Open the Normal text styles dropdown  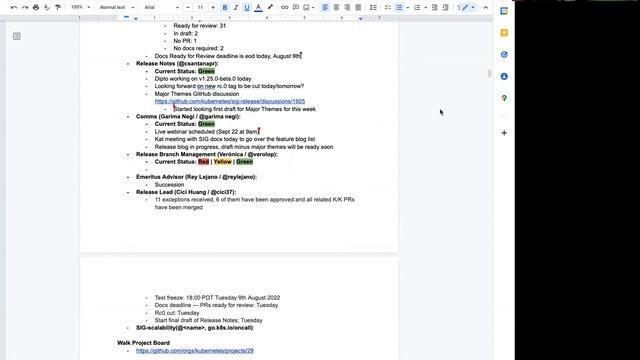click(x=117, y=7)
